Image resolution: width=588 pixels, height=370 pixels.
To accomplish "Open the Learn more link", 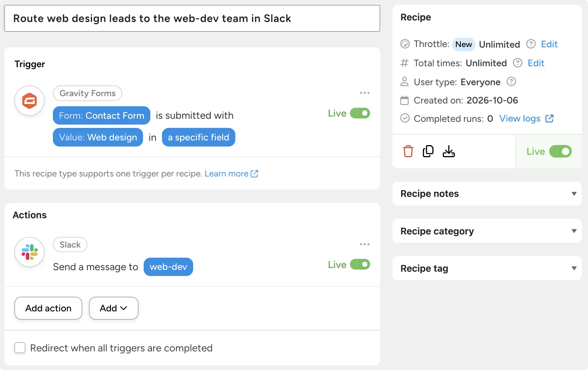I will [226, 173].
